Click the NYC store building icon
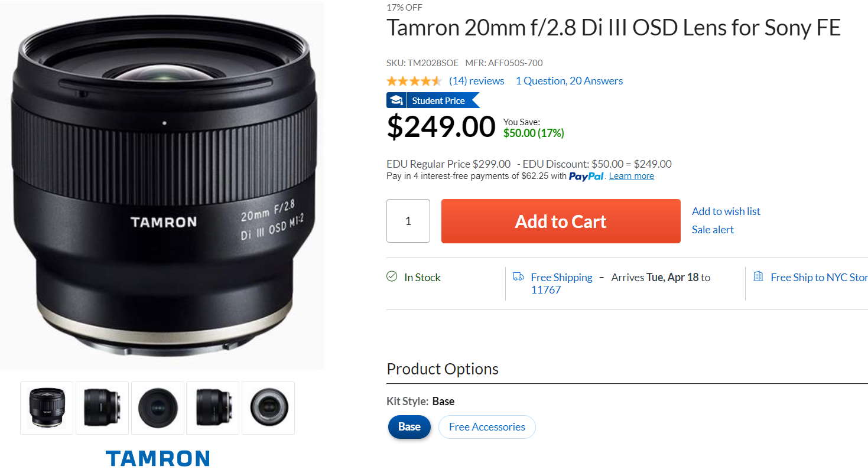This screenshot has width=868, height=476. coord(758,276)
